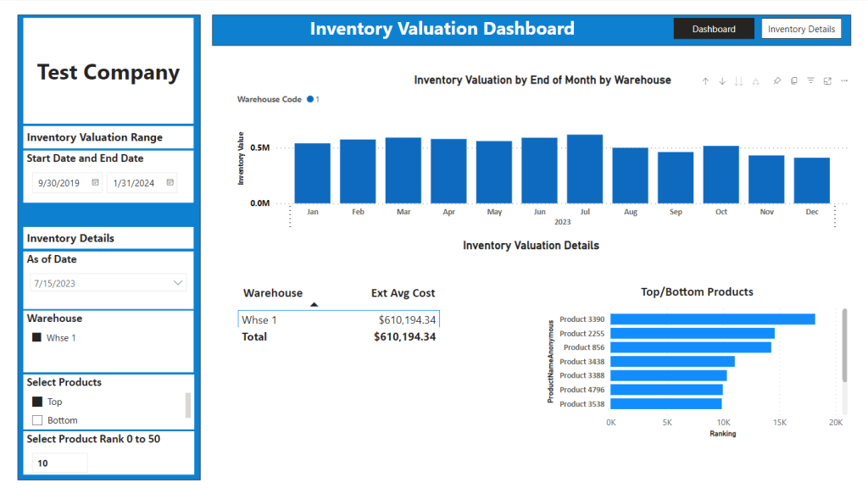The width and height of the screenshot is (868, 488).
Task: Pin the Inventory Valuation chart visual
Action: [x=777, y=80]
